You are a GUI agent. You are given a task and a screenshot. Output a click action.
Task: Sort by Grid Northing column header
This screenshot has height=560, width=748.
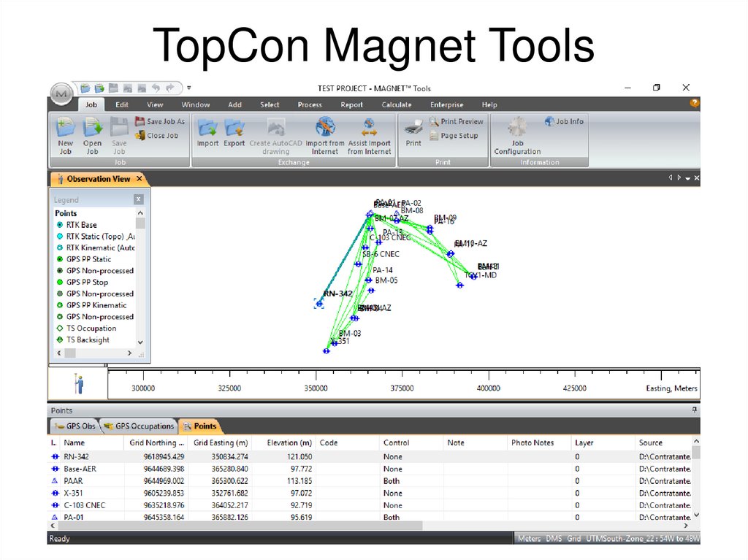(x=156, y=442)
